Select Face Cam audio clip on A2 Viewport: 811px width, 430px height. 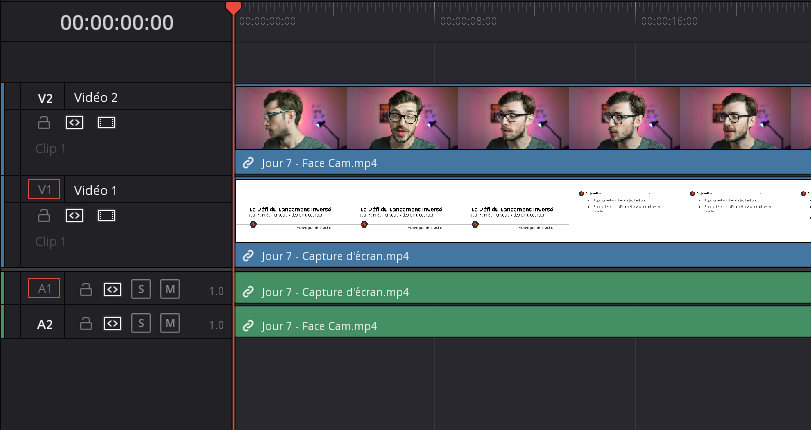coord(523,322)
